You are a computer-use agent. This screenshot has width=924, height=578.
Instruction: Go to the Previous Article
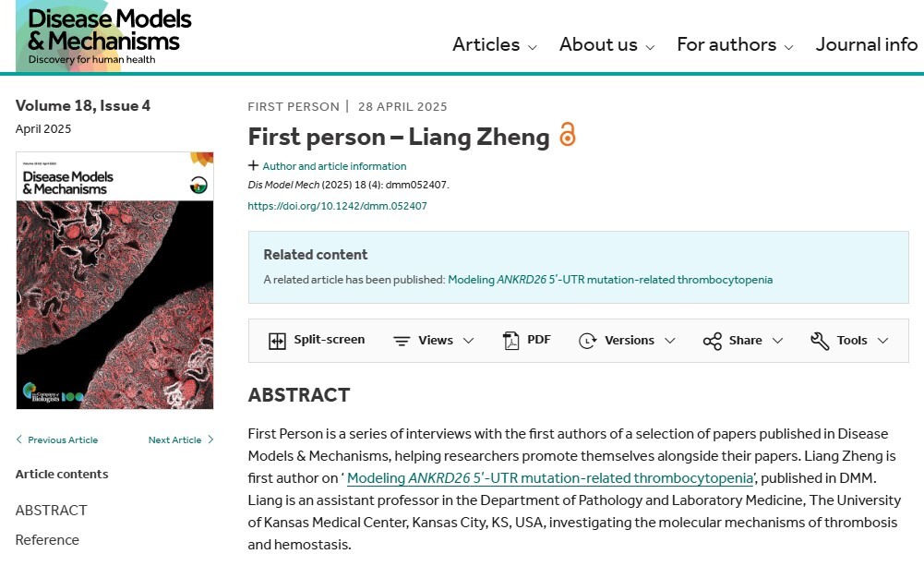point(57,440)
